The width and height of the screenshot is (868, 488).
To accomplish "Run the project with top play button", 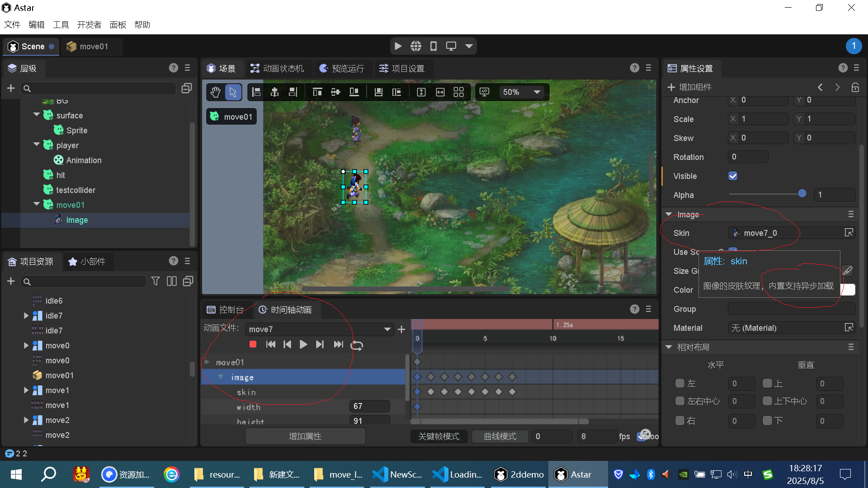I will click(398, 46).
